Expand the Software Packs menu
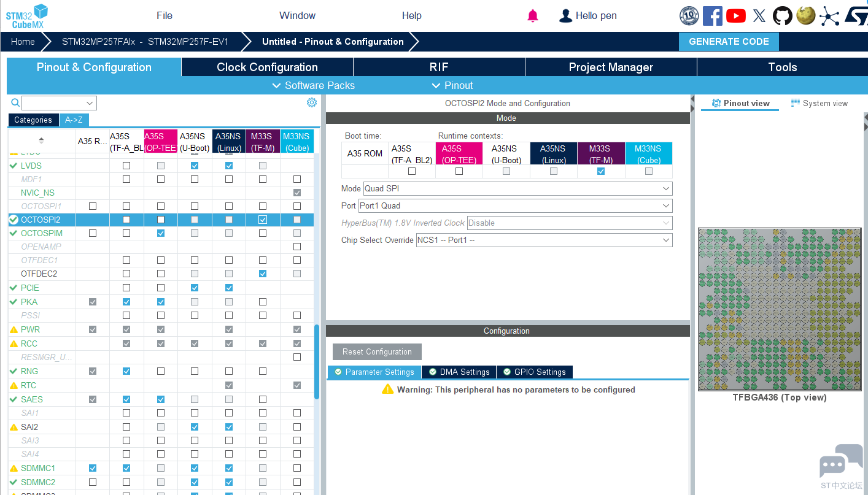Viewport: 868px width, 495px height. tap(313, 85)
